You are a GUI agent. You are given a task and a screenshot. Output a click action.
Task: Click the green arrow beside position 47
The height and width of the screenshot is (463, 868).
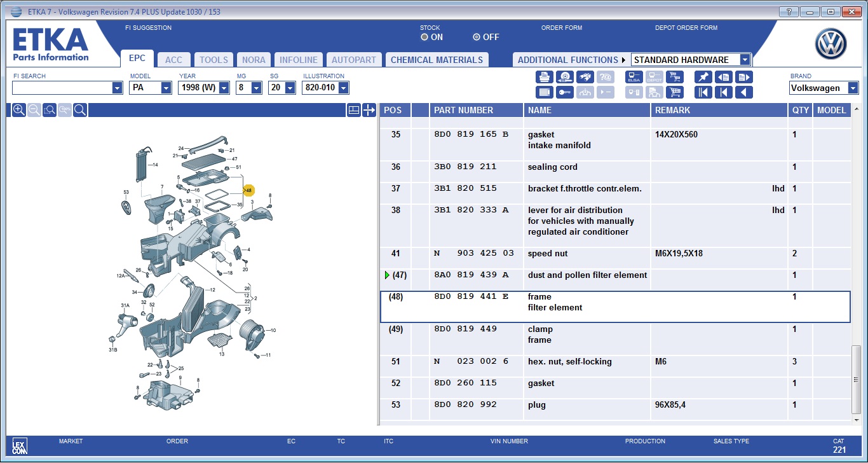(386, 275)
